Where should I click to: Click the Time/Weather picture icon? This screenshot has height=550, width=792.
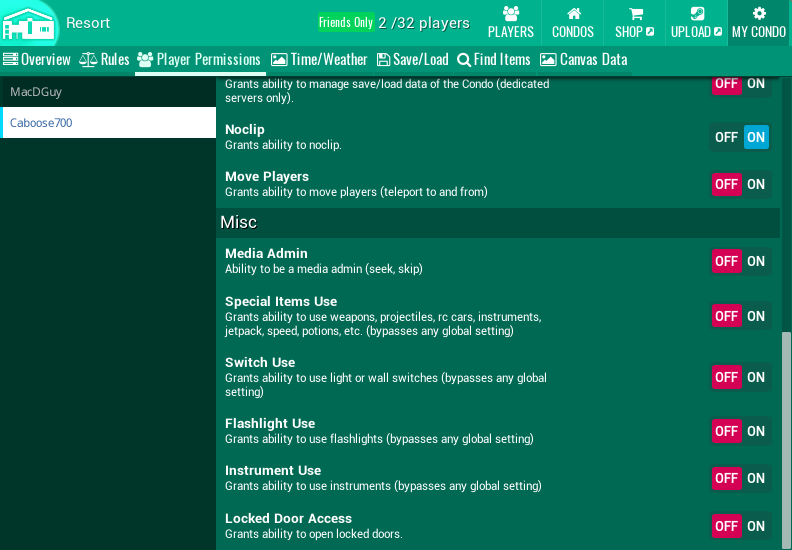[279, 60]
